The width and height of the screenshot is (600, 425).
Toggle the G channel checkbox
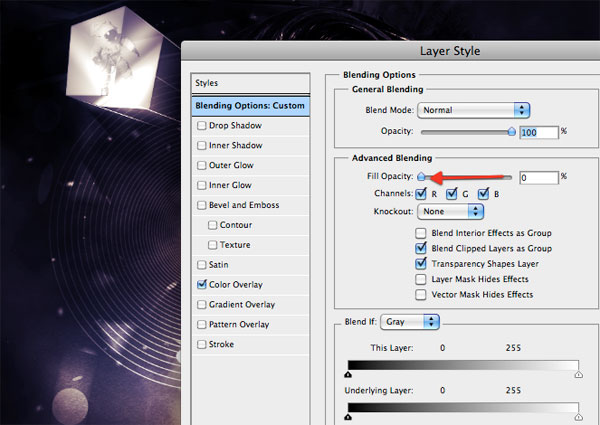tap(452, 194)
